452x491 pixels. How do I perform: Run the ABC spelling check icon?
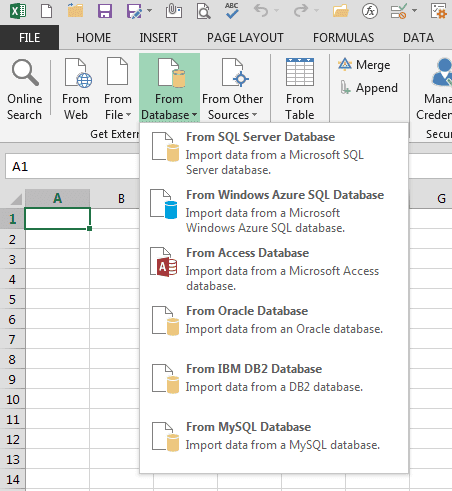tap(232, 11)
